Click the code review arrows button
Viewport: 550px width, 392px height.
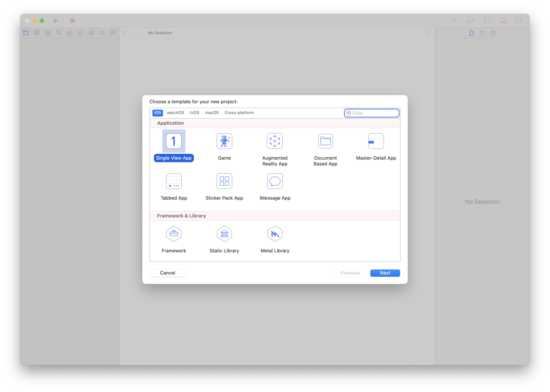pyautogui.click(x=470, y=21)
